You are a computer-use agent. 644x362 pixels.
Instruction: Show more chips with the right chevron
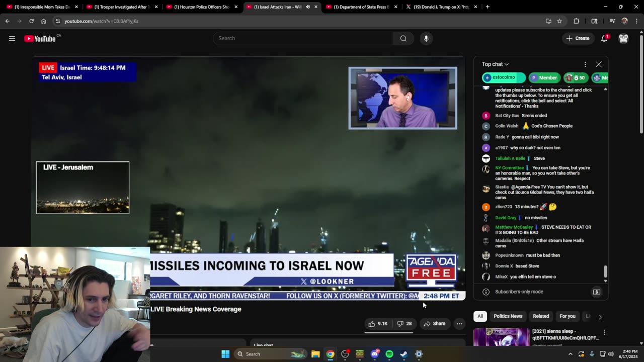point(600,317)
